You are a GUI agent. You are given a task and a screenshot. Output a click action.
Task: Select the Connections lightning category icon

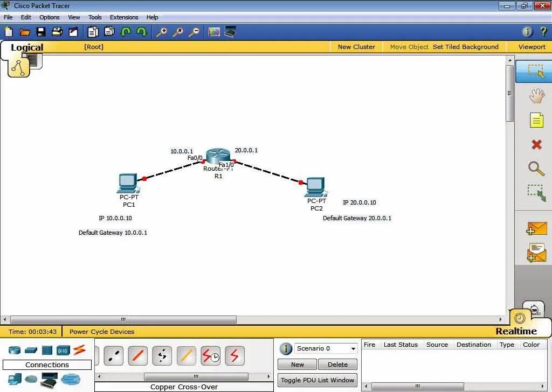[x=80, y=349]
